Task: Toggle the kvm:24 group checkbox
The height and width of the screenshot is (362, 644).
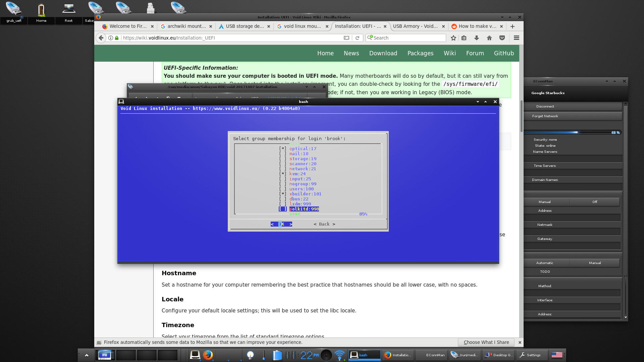Action: (x=283, y=174)
